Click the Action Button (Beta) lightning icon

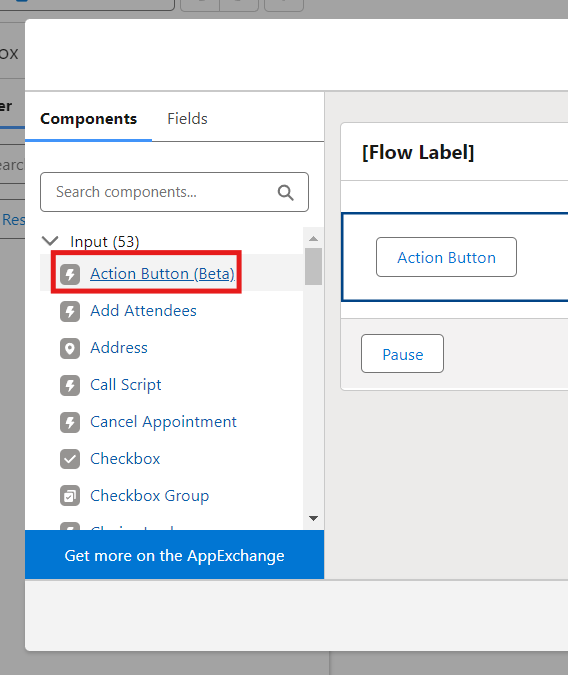[x=70, y=274]
